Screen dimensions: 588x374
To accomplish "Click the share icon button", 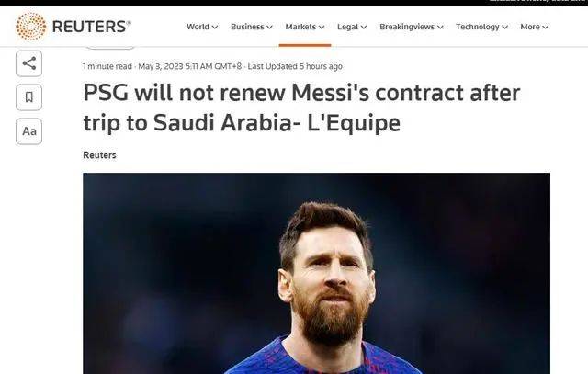I will (28, 63).
